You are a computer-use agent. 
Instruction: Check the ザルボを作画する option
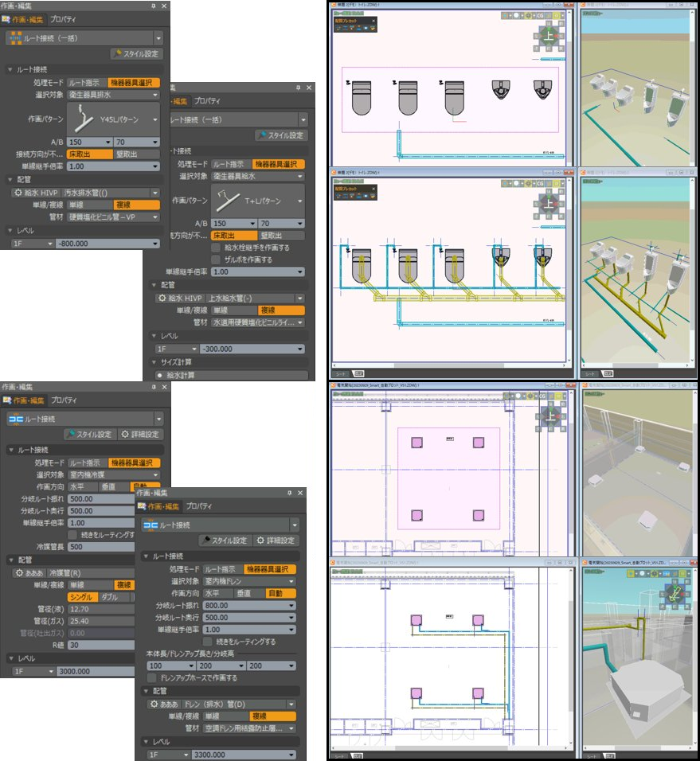tap(216, 260)
